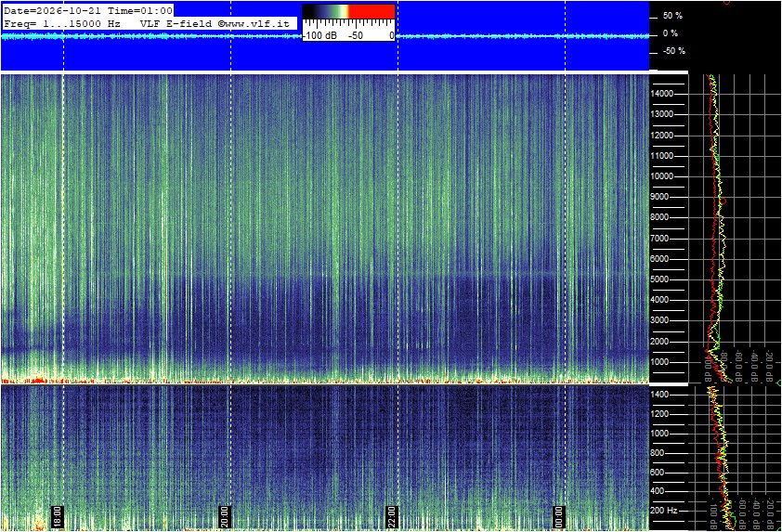Click the 5000 frequency axis label
This screenshot has height=532, width=782.
point(659,279)
